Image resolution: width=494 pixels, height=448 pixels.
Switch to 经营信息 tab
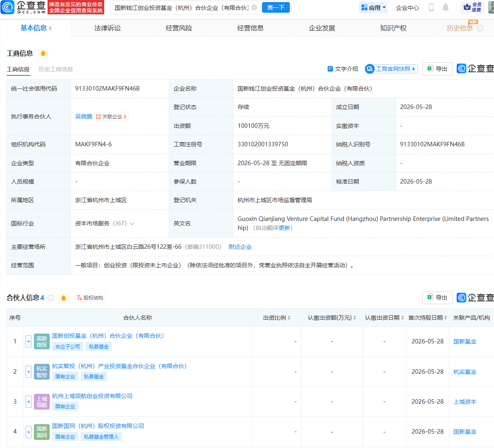pos(250,28)
